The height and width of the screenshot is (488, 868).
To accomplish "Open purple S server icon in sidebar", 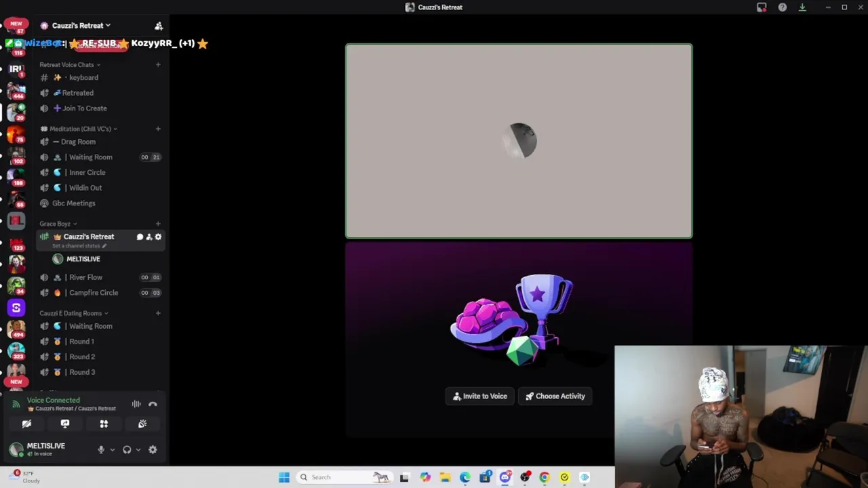I will pos(16,308).
